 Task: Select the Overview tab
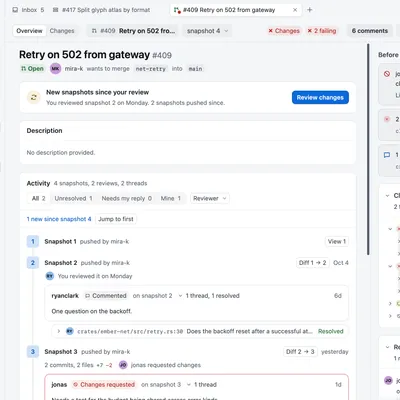click(29, 31)
